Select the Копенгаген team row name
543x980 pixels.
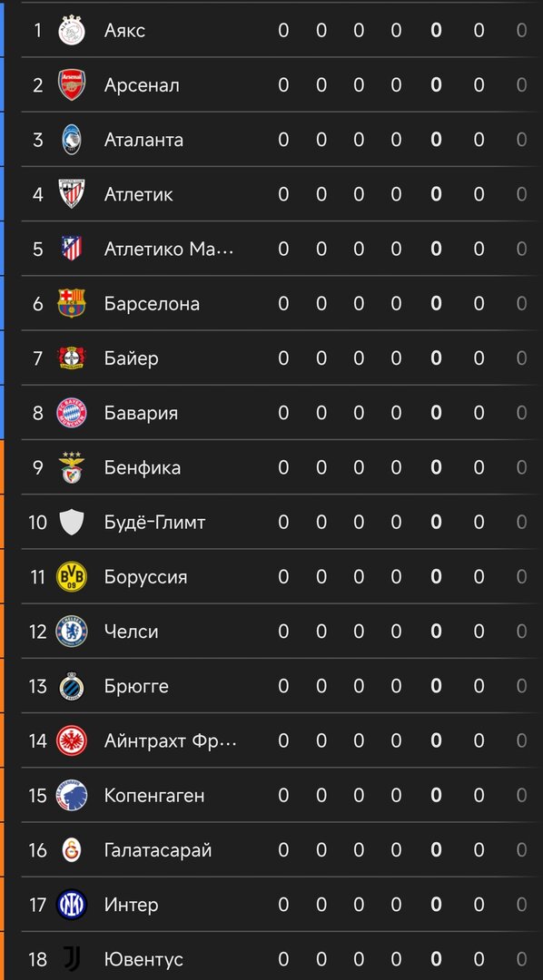click(x=154, y=796)
